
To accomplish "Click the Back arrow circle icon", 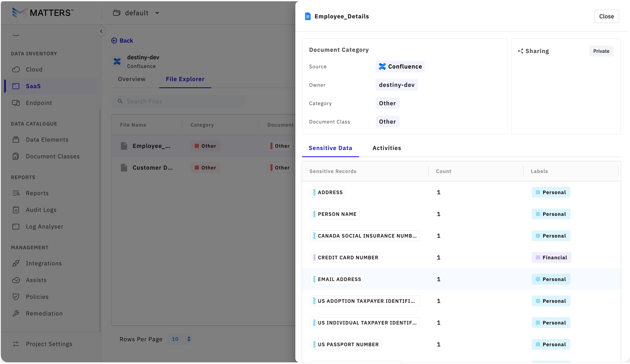I will pos(114,41).
